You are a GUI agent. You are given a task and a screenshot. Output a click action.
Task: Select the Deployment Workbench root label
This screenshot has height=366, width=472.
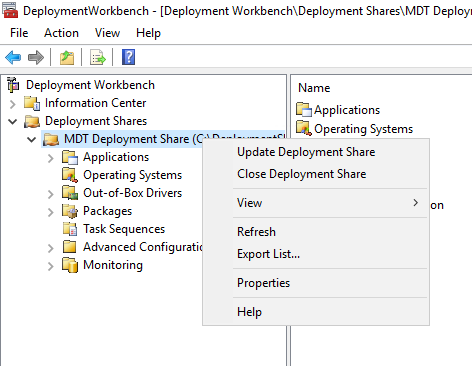(x=90, y=85)
